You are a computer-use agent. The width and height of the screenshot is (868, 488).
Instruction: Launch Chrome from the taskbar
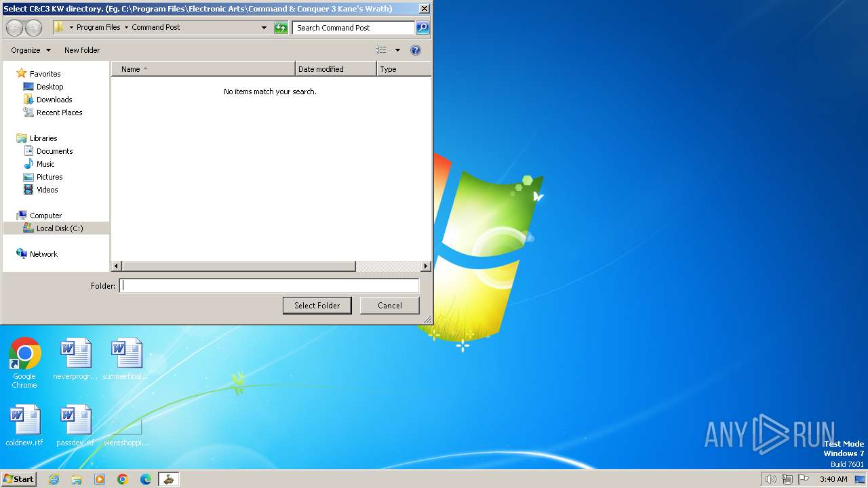point(123,479)
